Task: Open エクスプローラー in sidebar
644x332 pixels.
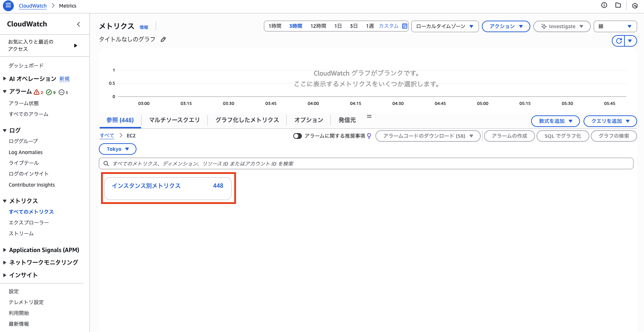Action: [x=29, y=222]
